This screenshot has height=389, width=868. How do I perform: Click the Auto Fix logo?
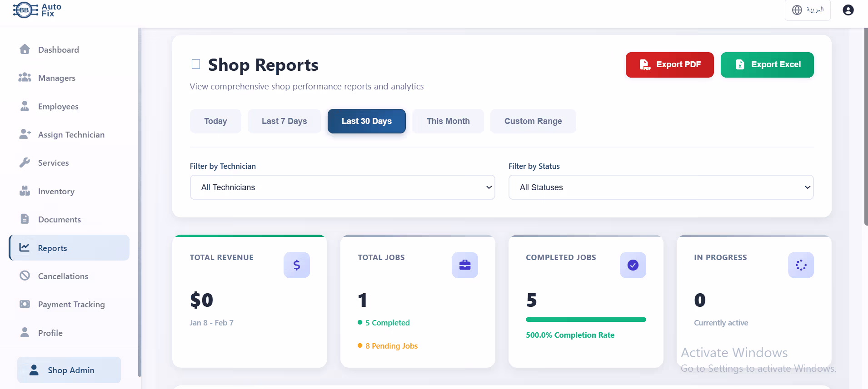click(37, 10)
